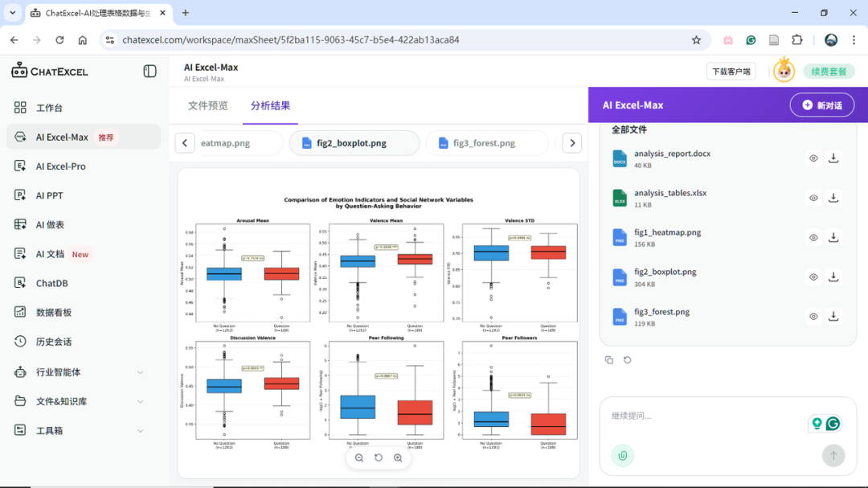Download fig2_boxplot.png

coord(833,277)
